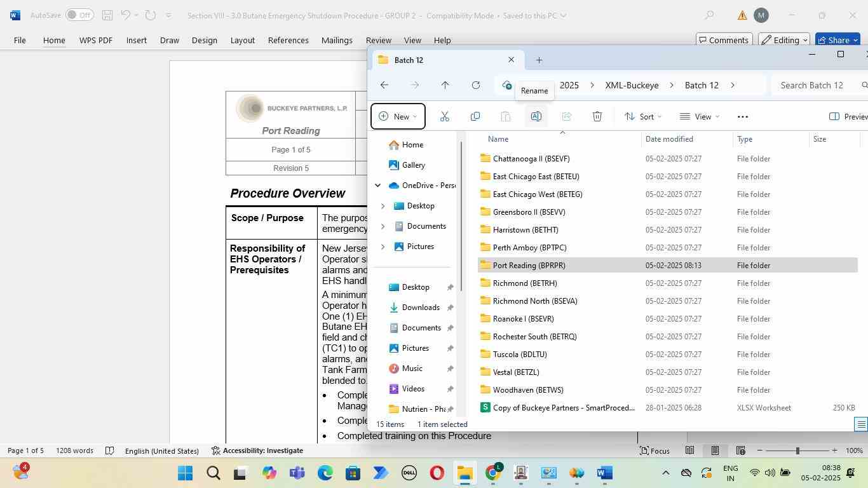Open Windows Start menu
The image size is (868, 488).
click(x=185, y=473)
